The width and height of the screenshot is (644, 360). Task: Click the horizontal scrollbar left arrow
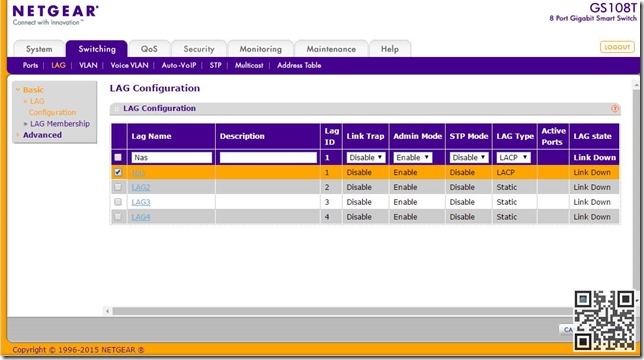(108, 311)
